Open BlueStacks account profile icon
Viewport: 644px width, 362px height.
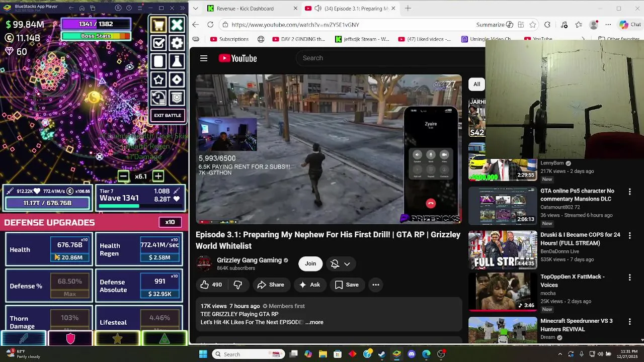118,8
